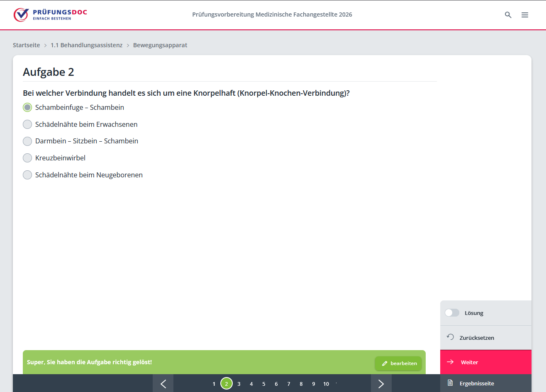Jump to question 5 in pagination
Screen dimensions: 546x392
coord(263,384)
